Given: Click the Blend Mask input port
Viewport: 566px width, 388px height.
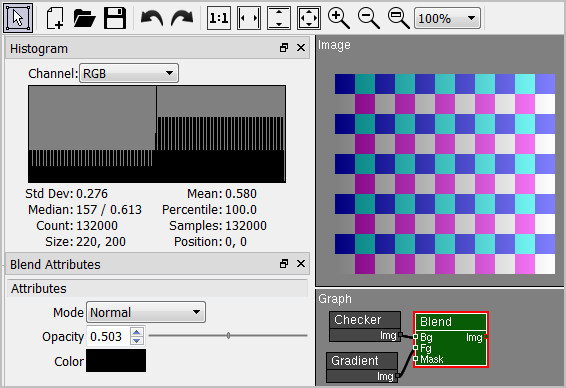Looking at the screenshot, I should (415, 359).
